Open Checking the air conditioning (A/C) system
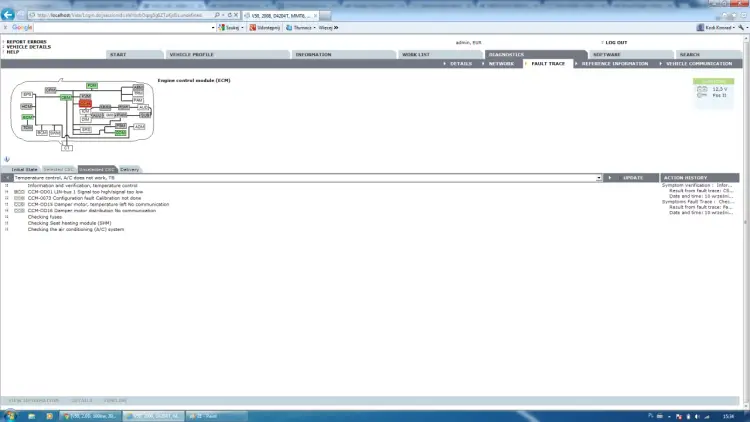 click(x=76, y=229)
